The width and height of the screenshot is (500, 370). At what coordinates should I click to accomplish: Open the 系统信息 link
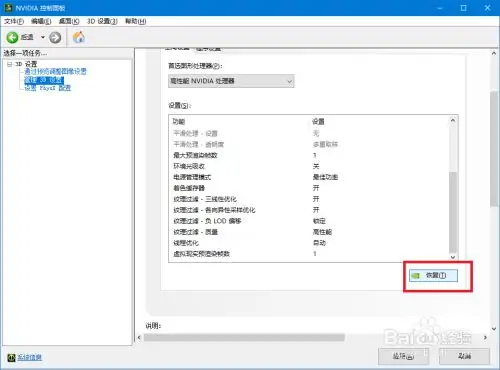click(x=30, y=357)
